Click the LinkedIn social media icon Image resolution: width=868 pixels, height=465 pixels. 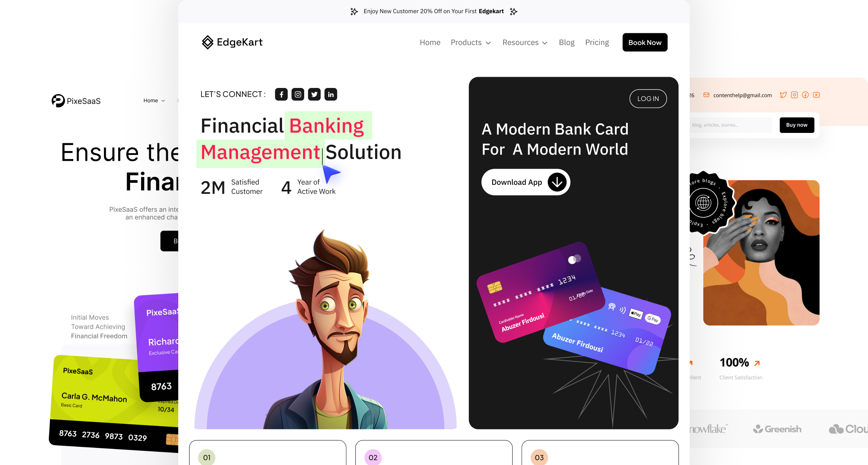pos(331,94)
